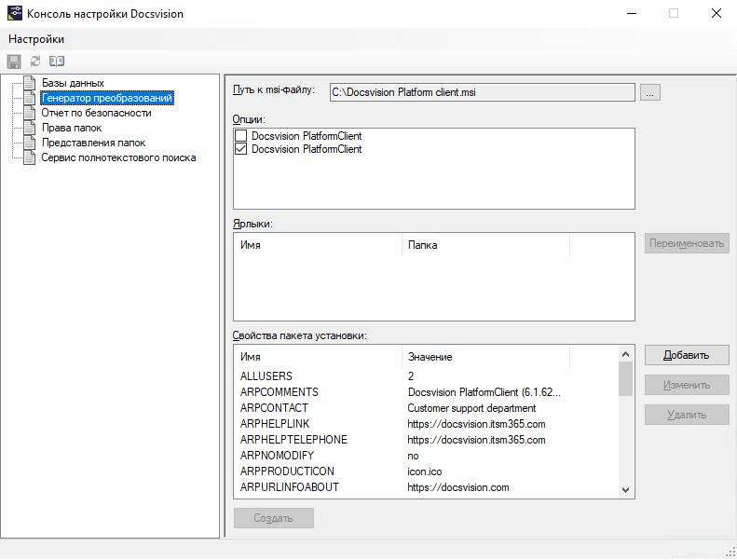
Task: Click the Добавить button
Action: coord(687,355)
